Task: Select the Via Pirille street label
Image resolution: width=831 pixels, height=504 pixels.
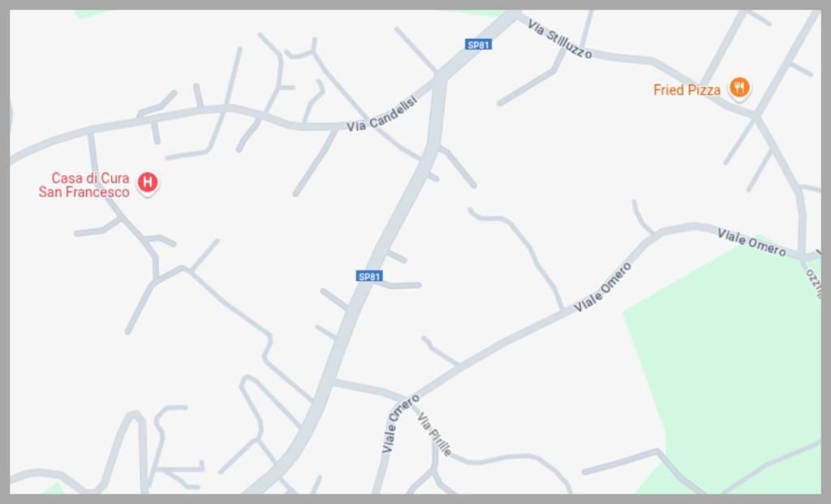Action: (435, 434)
